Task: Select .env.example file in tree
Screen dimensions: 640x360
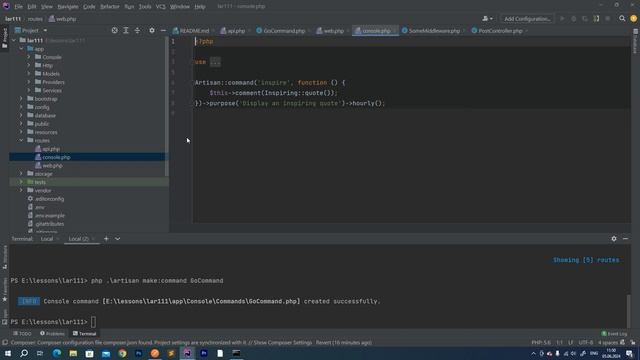Action: point(50,216)
